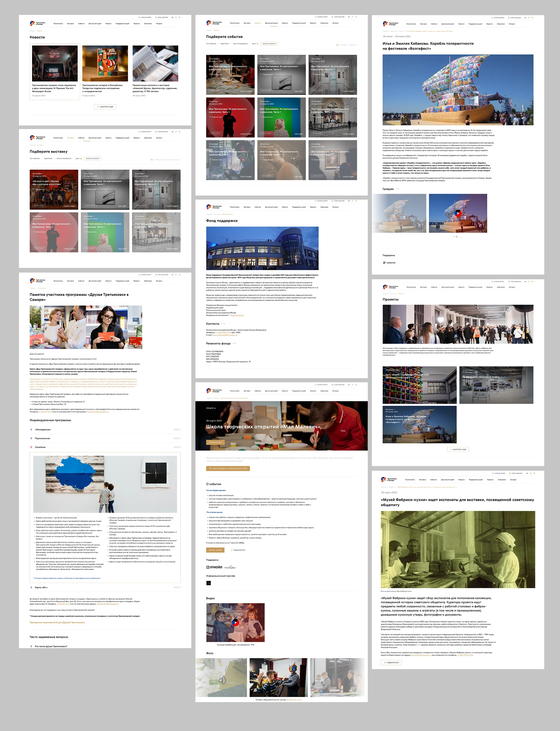Image resolution: width=560 pixels, height=731 pixels.
Task: Click plus icon beside Карта «60+»
Action: (31, 587)
